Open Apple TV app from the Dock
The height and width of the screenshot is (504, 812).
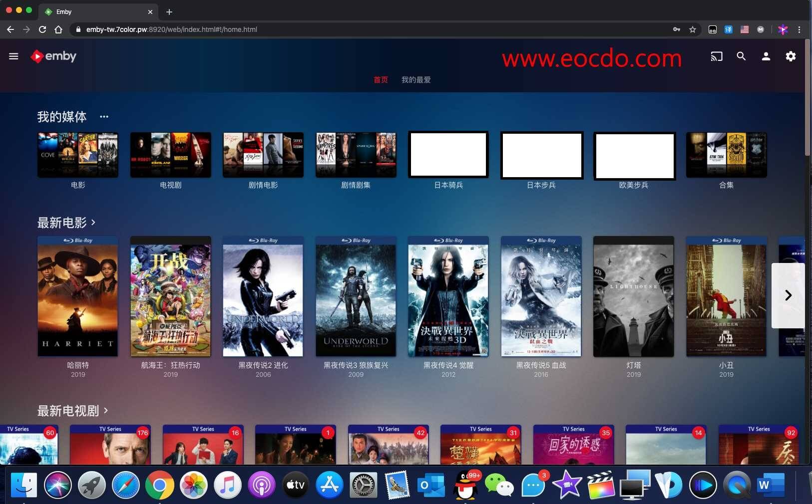point(296,485)
